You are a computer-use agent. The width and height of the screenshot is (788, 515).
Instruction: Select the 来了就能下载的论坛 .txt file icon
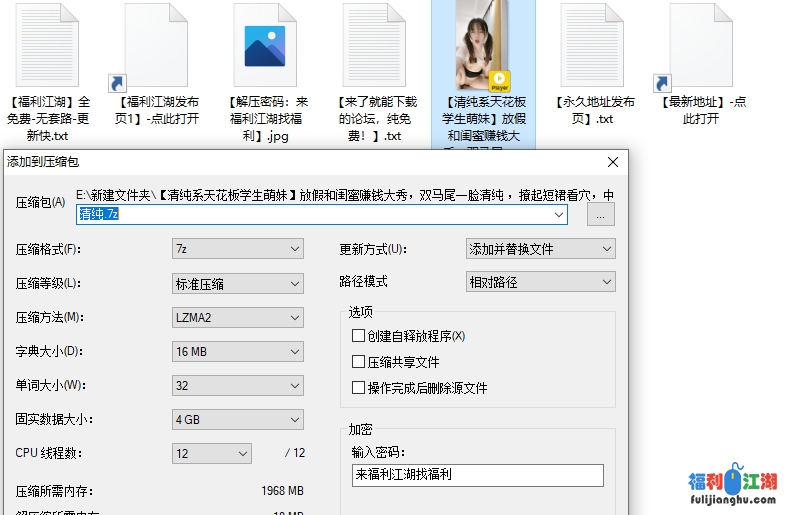(375, 46)
